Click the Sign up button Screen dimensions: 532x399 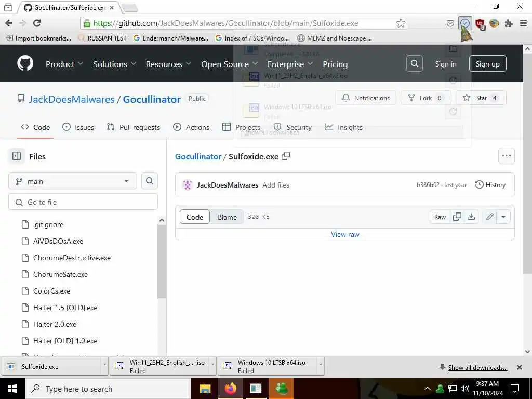pyautogui.click(x=487, y=63)
